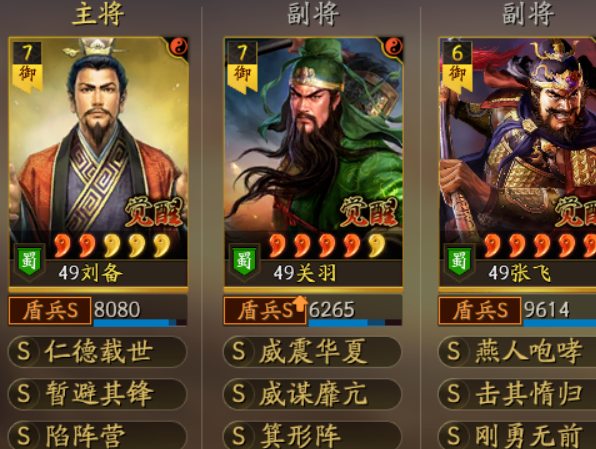Select the 暂避其锋 skill slot
The image size is (596, 449).
pyautogui.click(x=98, y=394)
